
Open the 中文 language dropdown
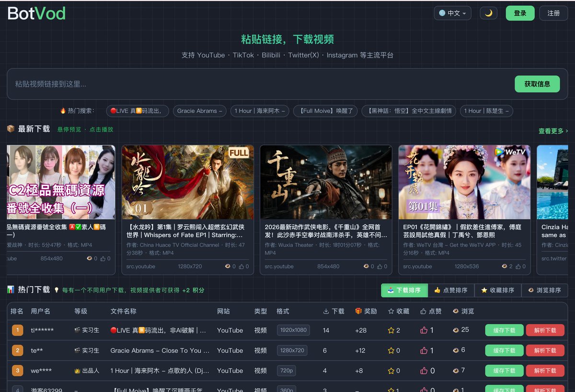[x=452, y=13]
